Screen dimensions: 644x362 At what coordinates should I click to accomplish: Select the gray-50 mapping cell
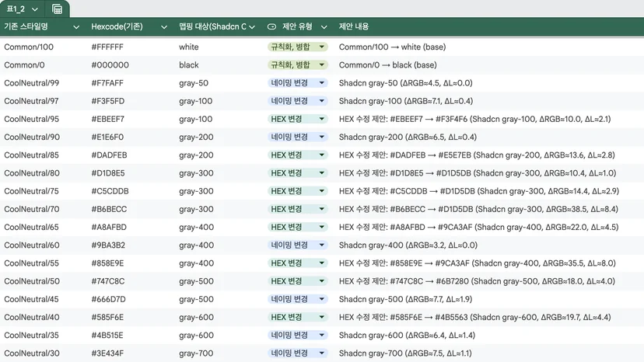click(194, 83)
